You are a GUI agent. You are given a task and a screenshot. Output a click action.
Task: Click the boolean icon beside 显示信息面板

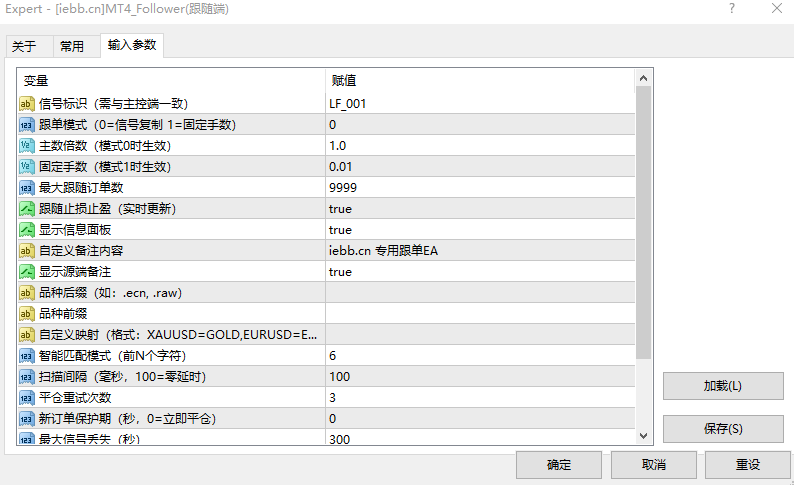coord(26,230)
